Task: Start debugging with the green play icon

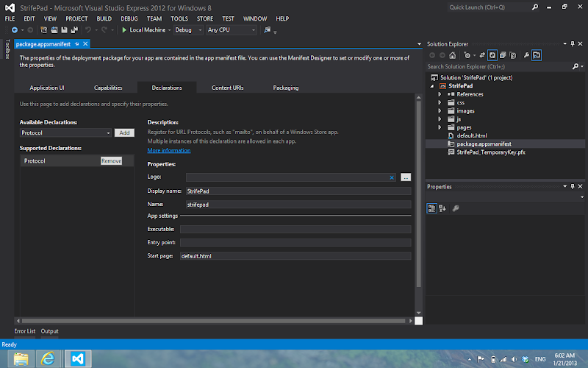Action: [x=124, y=29]
